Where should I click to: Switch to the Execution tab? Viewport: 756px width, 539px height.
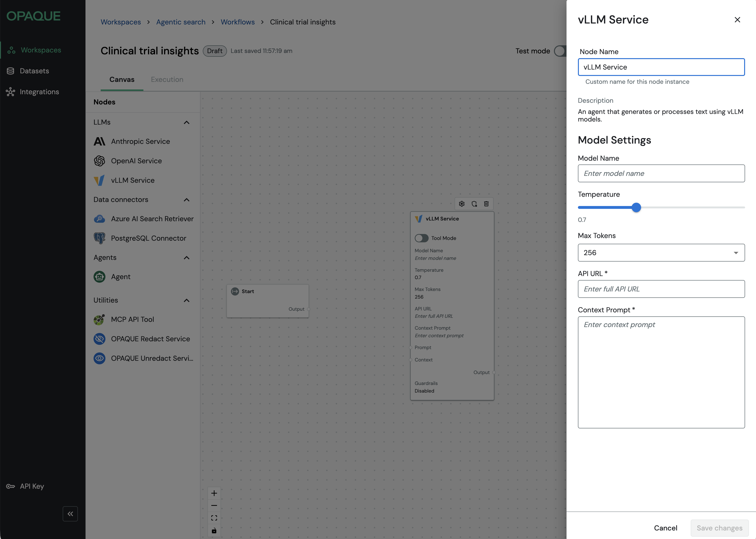coord(167,80)
